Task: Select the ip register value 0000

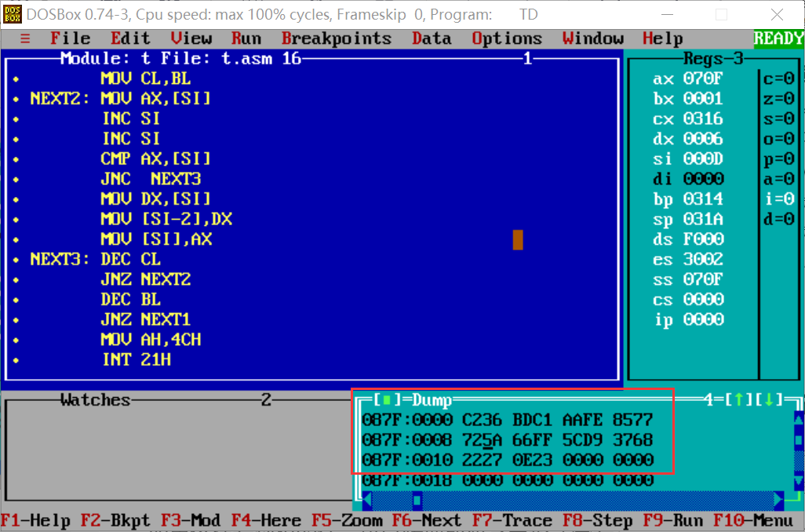Action: tap(703, 319)
